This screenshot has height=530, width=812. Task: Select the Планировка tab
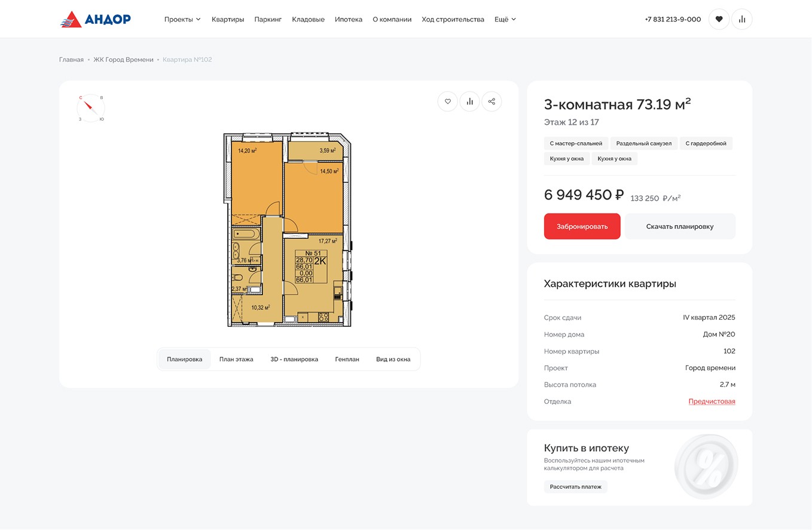coord(185,359)
